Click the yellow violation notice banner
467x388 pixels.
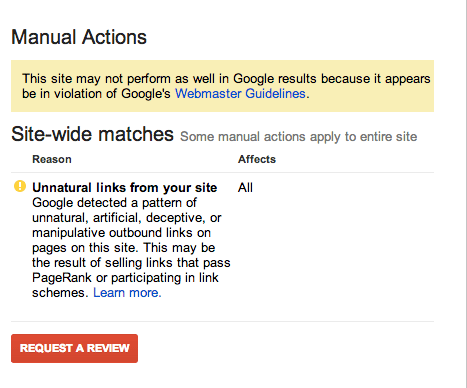(222, 86)
